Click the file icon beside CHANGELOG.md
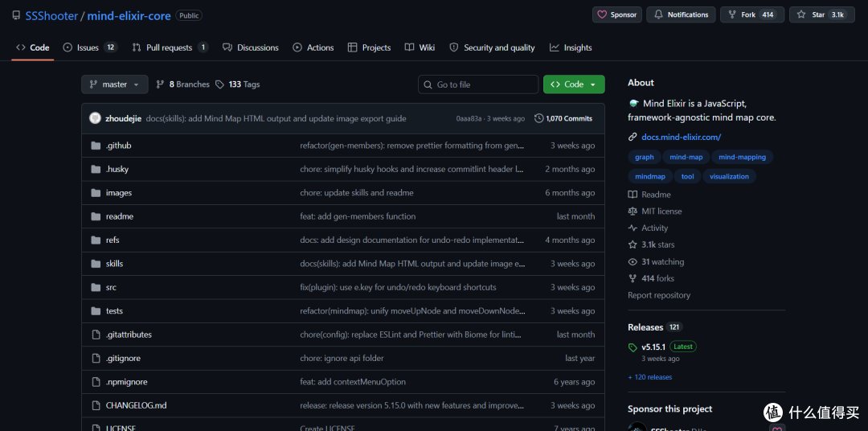Viewport: 868px width, 431px height. click(x=96, y=405)
